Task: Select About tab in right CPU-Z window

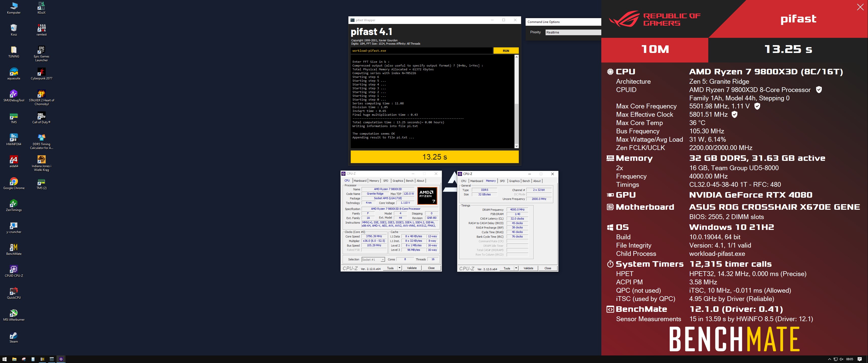Action: pyautogui.click(x=537, y=181)
